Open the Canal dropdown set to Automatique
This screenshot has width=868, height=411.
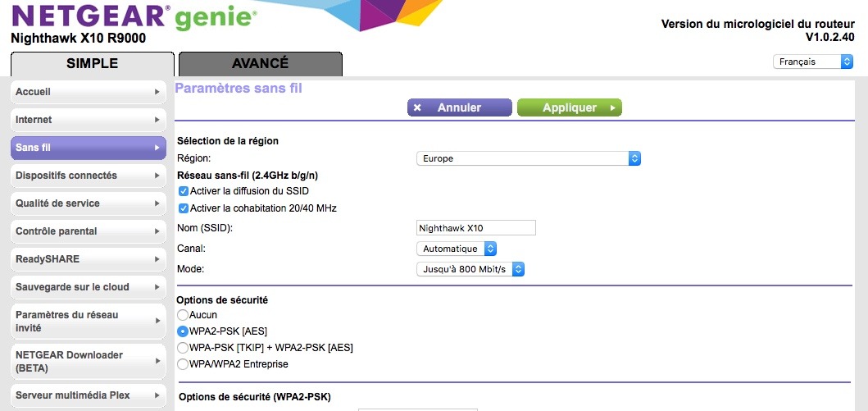point(457,249)
